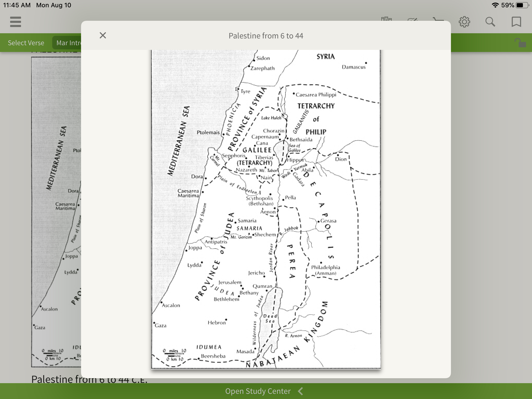This screenshot has width=532, height=399.
Task: Tap 'Tyre' label on the map
Action: (x=245, y=91)
